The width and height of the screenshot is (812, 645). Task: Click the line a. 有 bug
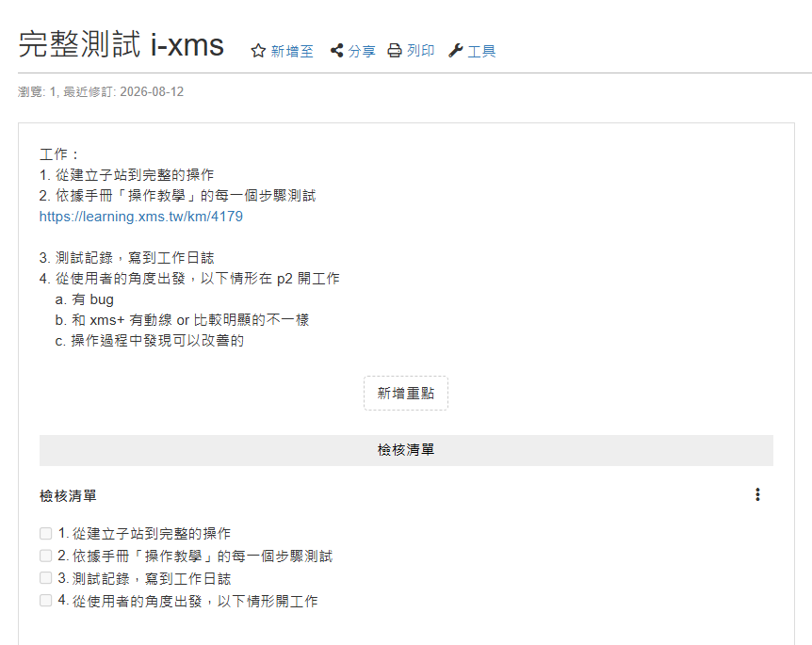[85, 299]
